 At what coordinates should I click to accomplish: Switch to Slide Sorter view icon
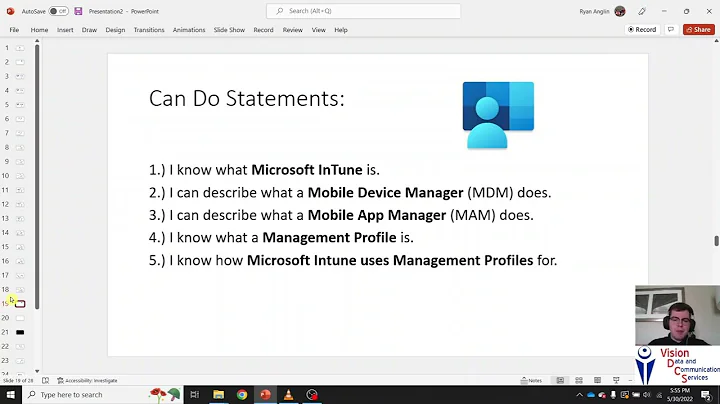click(579, 381)
